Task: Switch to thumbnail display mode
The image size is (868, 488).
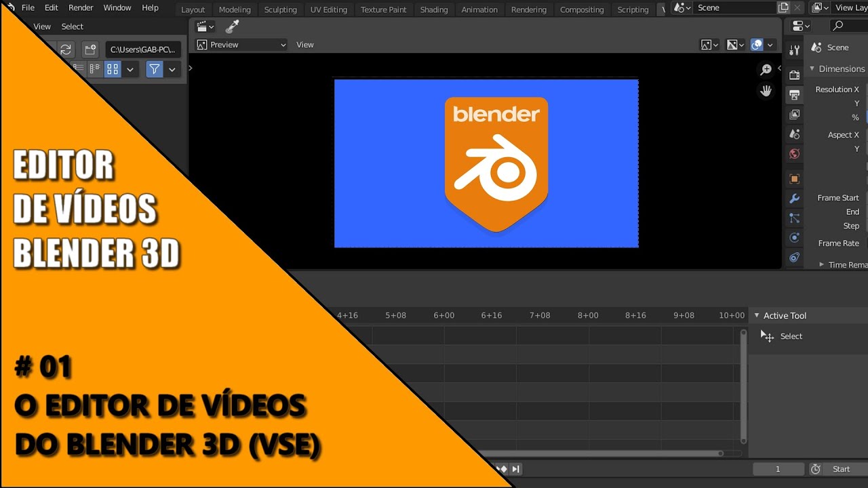Action: 113,69
